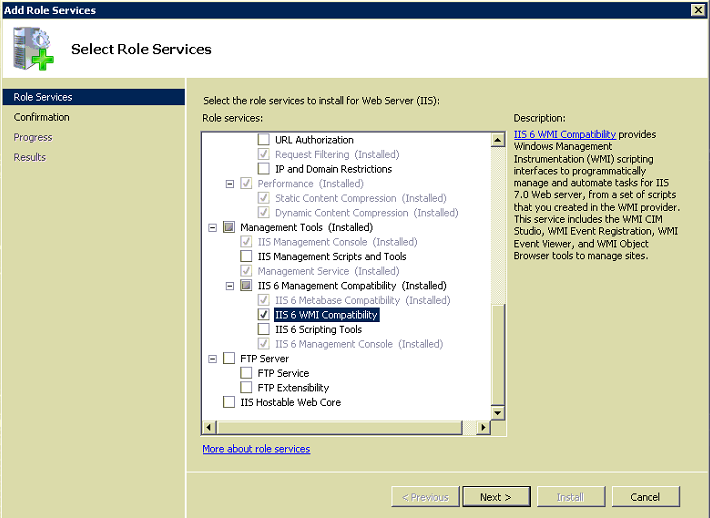Collapse the FTP Server tree node
The width and height of the screenshot is (710, 518).
212,359
